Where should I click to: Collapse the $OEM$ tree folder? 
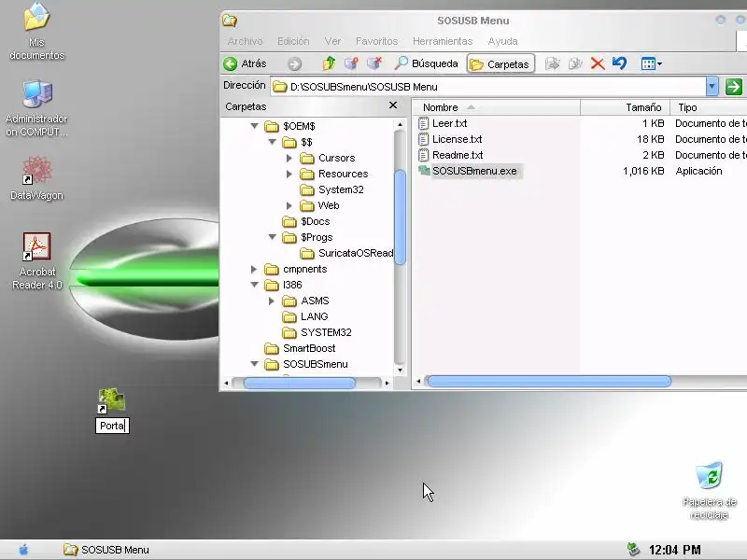tap(254, 126)
